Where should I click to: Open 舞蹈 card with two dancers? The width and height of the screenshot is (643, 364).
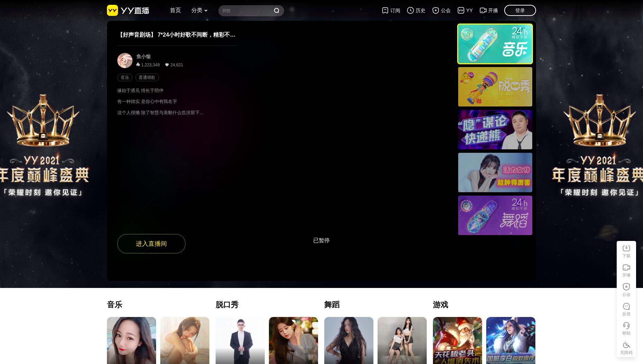402,340
